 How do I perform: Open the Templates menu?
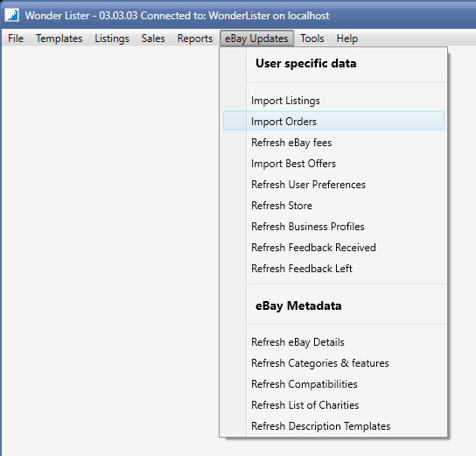pos(59,39)
